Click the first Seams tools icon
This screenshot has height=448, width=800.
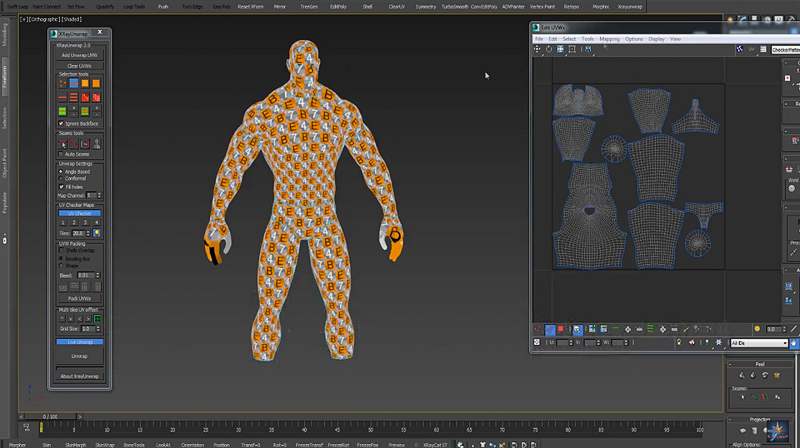click(63, 143)
